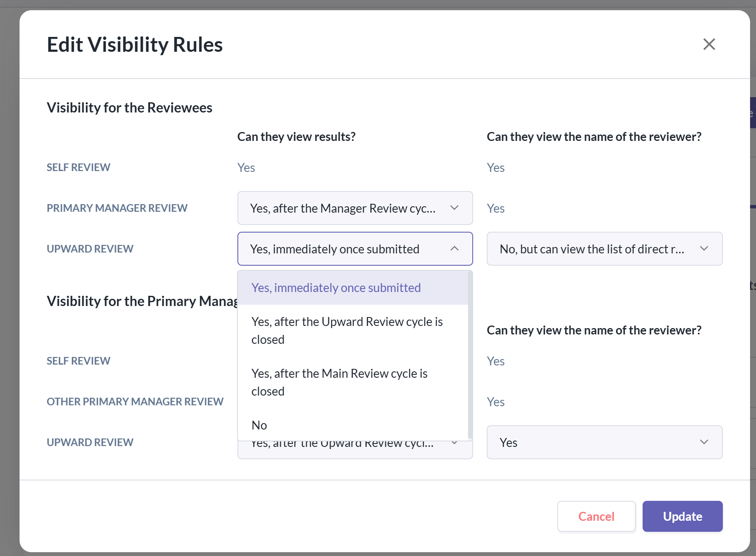Click chevron of the bottom-right 'Yes' dropdown
Viewport: 756px width, 556px height.
tap(704, 442)
